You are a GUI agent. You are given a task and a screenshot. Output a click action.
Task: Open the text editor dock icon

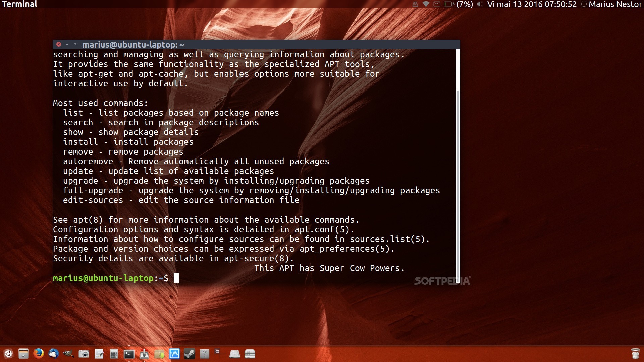tap(99, 354)
